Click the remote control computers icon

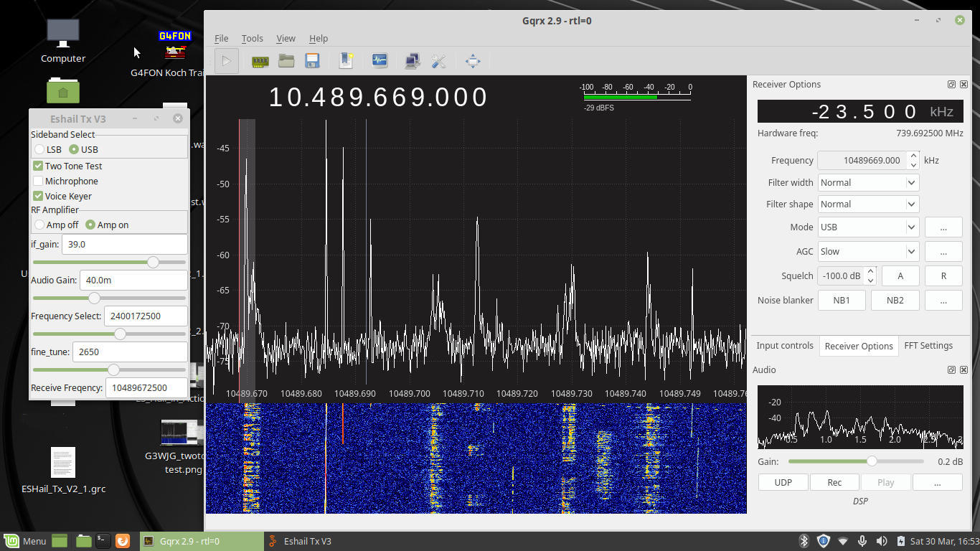[x=413, y=62]
